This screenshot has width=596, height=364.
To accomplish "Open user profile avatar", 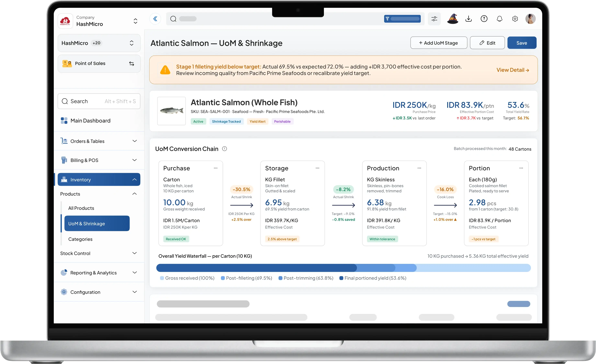I will pyautogui.click(x=530, y=19).
